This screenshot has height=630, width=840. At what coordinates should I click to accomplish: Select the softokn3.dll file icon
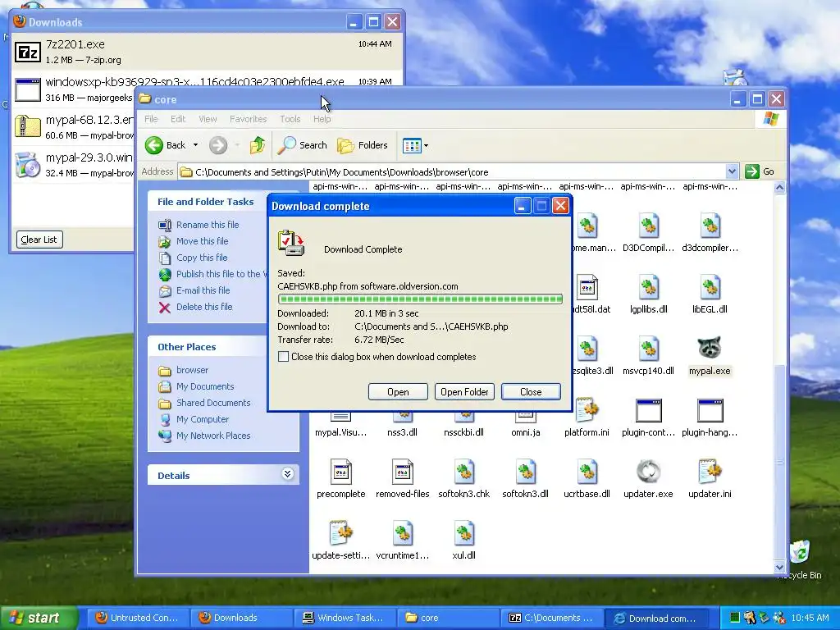click(x=525, y=472)
